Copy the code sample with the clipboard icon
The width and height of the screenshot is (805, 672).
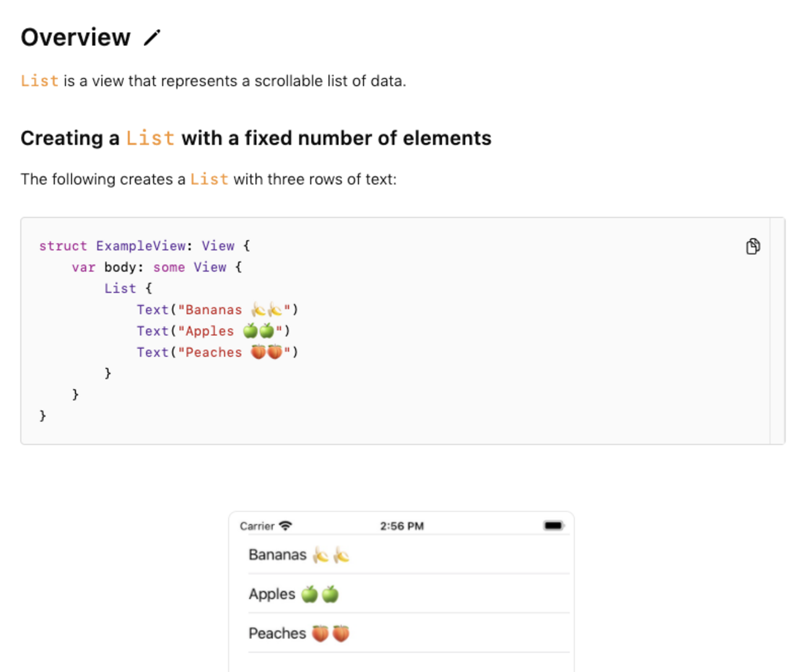752,246
